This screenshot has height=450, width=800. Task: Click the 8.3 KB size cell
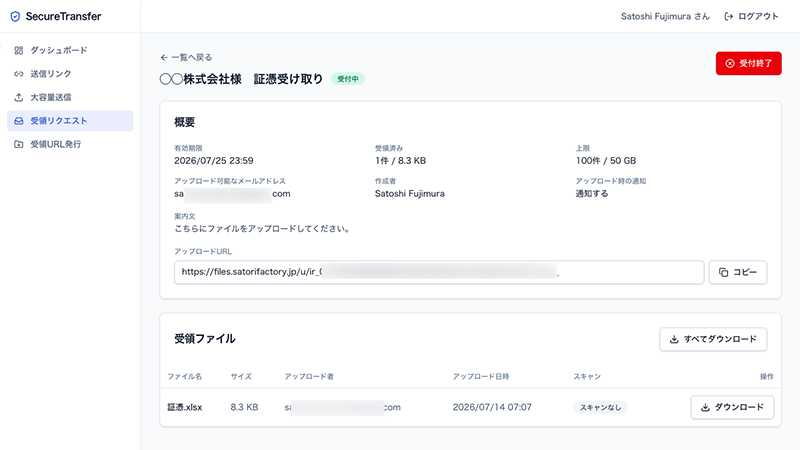tap(244, 407)
